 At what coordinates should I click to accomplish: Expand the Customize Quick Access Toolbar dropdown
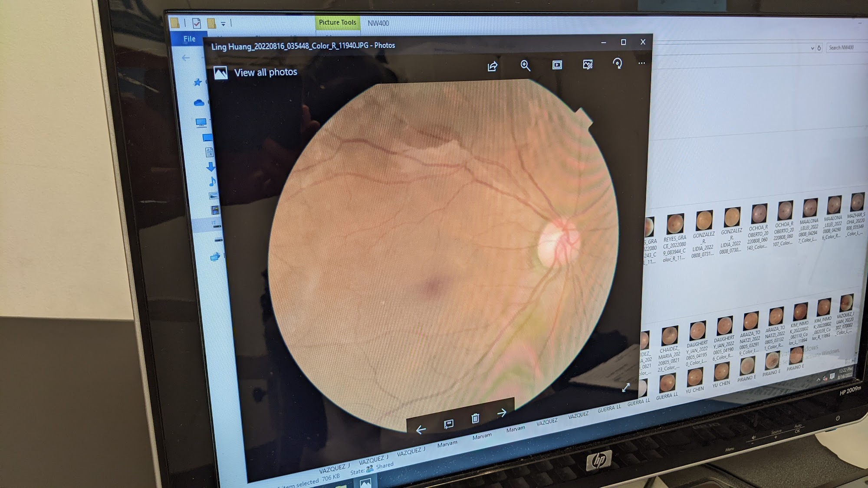click(x=223, y=23)
